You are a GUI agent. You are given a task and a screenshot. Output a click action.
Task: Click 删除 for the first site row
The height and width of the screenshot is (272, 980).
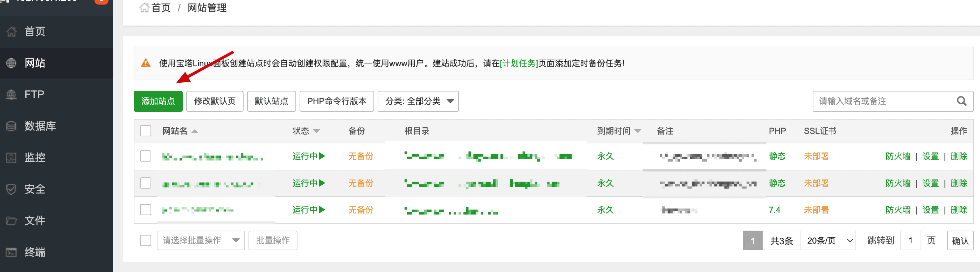959,156
